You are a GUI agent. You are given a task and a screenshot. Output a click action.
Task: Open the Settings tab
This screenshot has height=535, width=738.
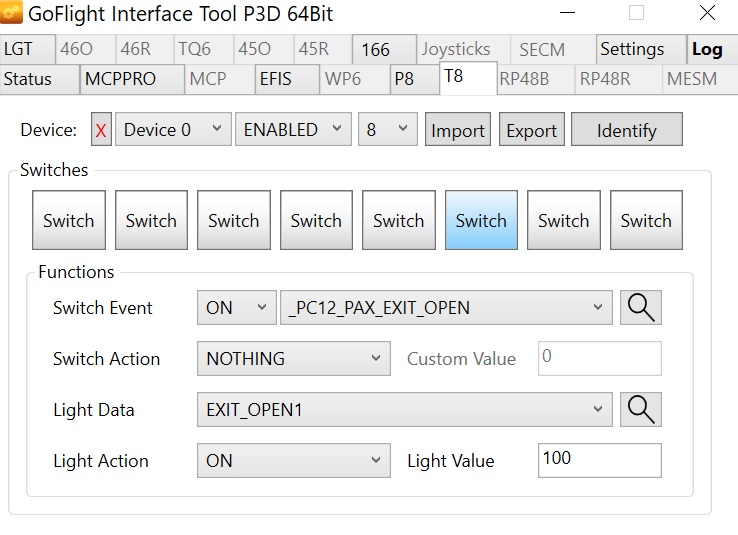632,49
